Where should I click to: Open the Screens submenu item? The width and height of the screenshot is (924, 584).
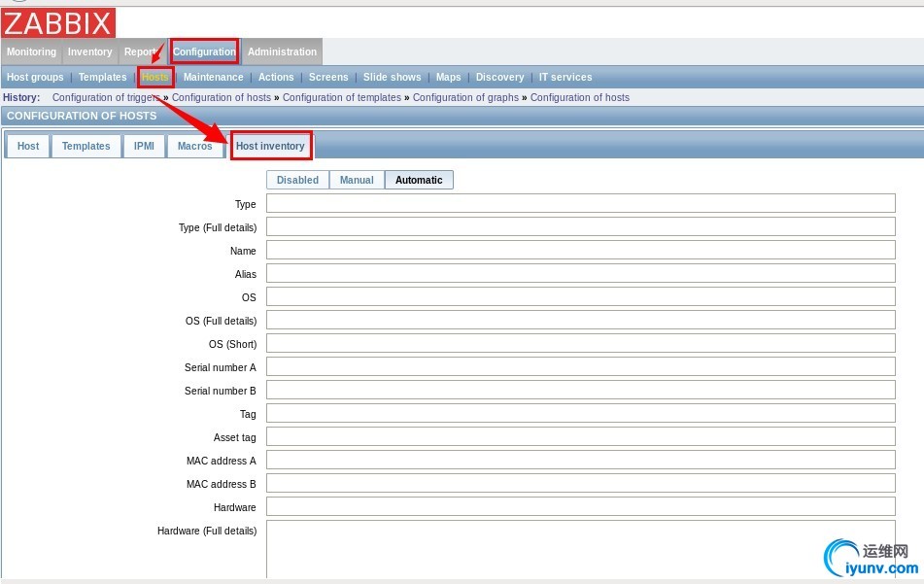(328, 77)
